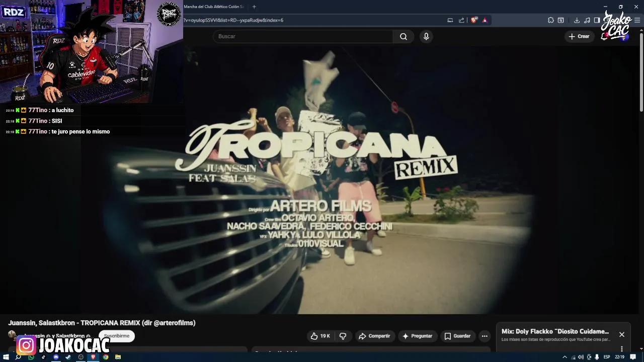Open Discord from the taskbar
This screenshot has width=644, height=362.
(x=56, y=357)
